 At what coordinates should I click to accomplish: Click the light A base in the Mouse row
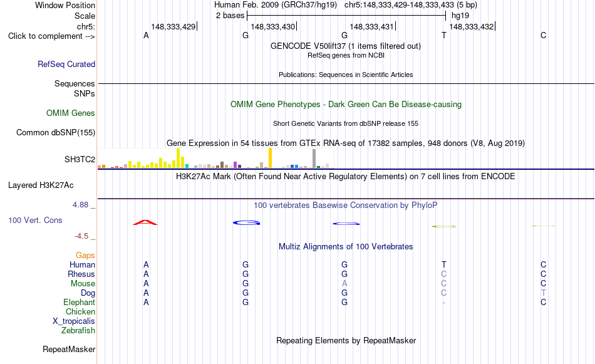click(344, 284)
